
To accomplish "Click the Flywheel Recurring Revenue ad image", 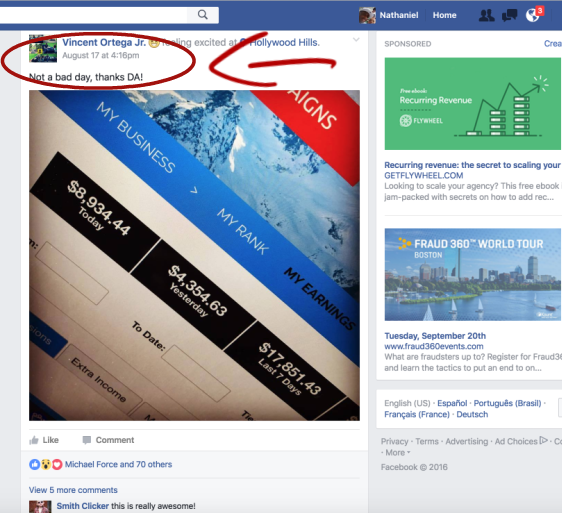I will click(472, 104).
